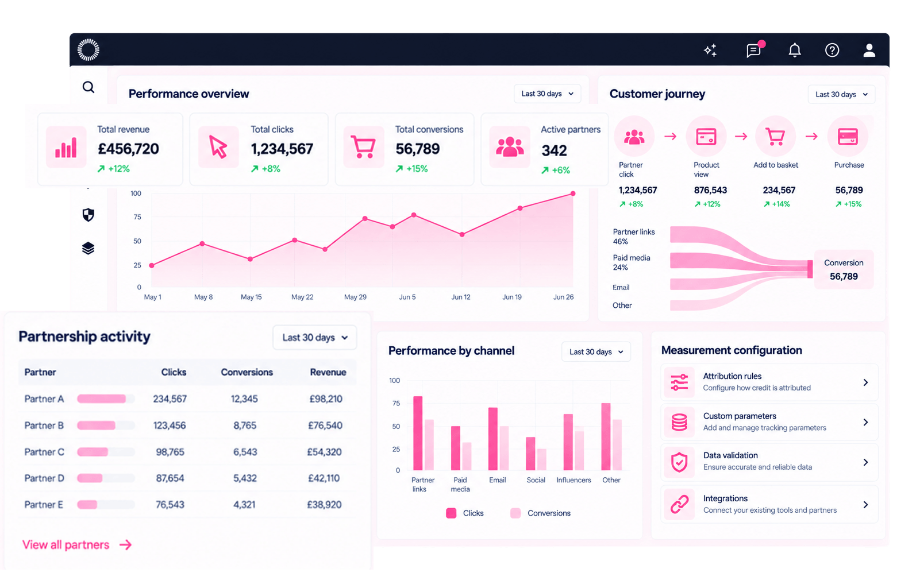Viewport: 920px width, 588px height.
Task: Click the Total clicks cursor icon
Action: [x=218, y=147]
